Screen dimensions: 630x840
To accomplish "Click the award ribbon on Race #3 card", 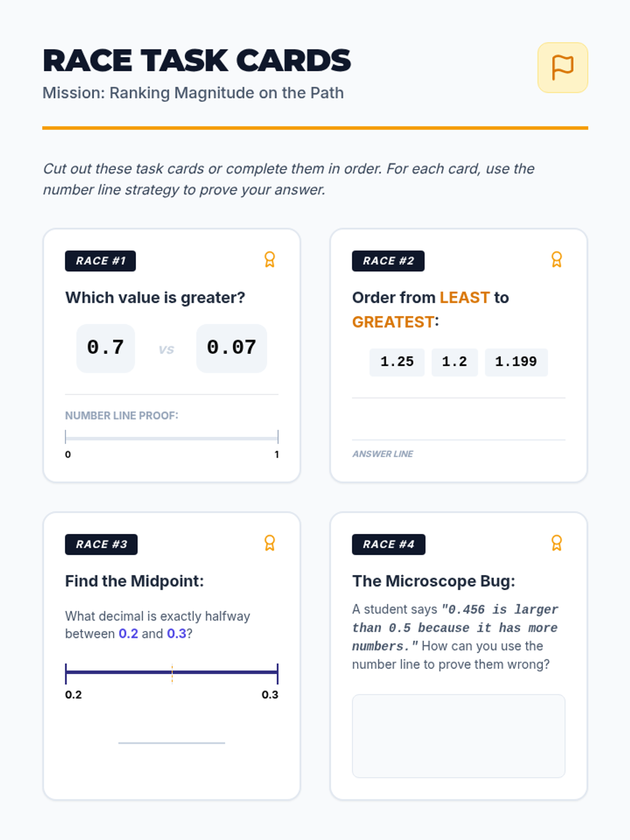I will (x=269, y=543).
